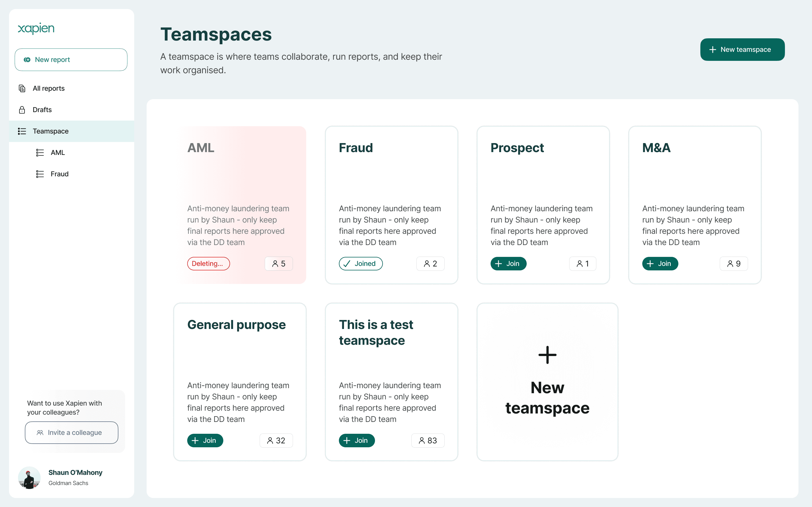The width and height of the screenshot is (812, 507).
Task: Click the member count badge on M&A card
Action: pos(734,264)
